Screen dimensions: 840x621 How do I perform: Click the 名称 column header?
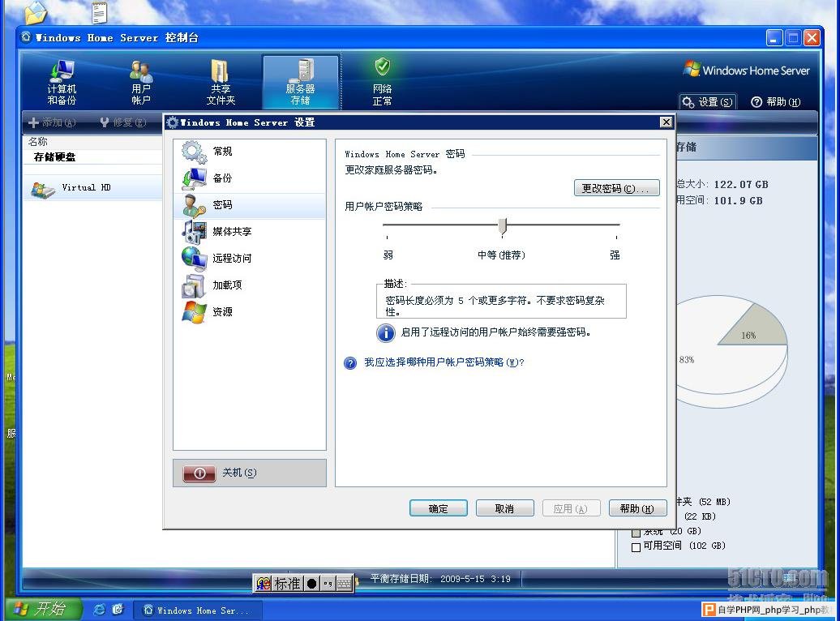tap(38, 141)
